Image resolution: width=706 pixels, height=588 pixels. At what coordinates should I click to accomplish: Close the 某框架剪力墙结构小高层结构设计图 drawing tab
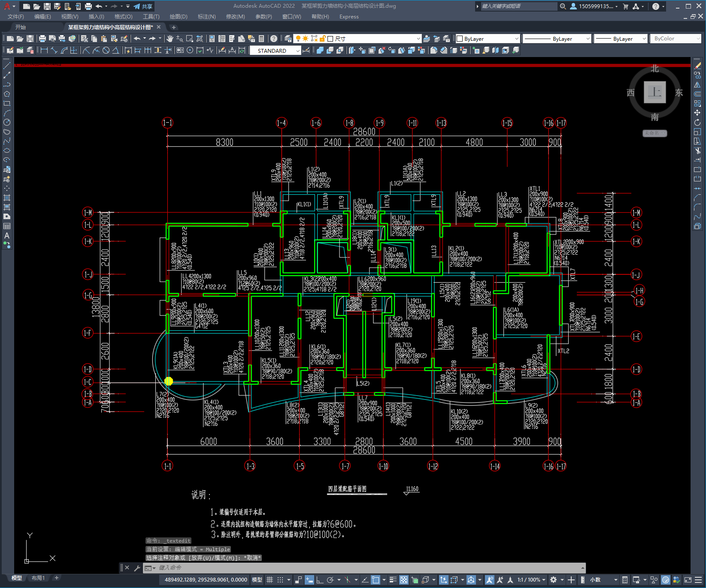click(158, 27)
